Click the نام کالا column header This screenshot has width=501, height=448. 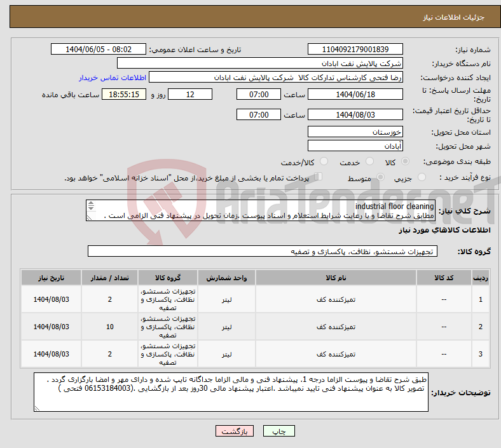[x=336, y=278]
